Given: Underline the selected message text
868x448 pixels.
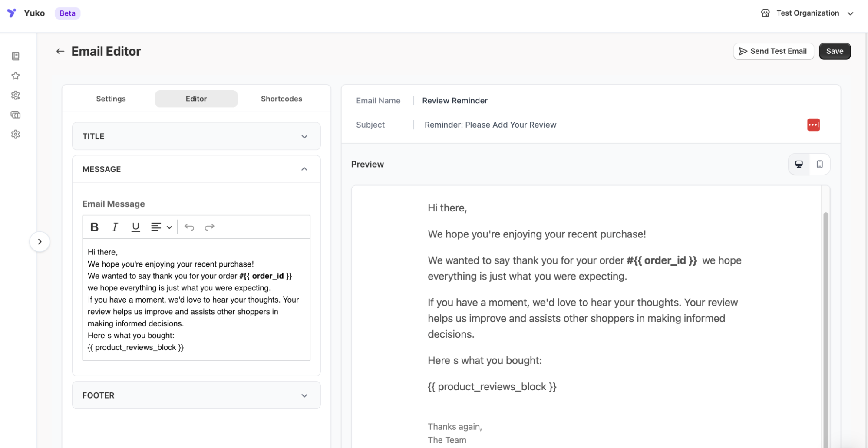Looking at the screenshot, I should [x=135, y=227].
